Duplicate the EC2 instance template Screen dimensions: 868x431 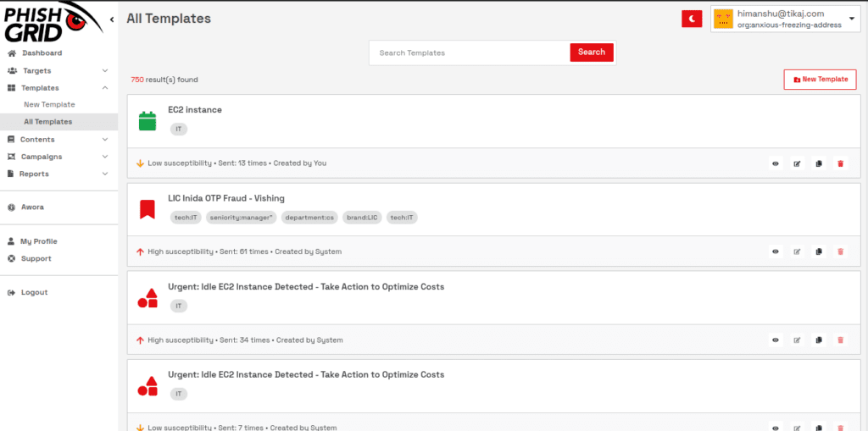pos(819,163)
